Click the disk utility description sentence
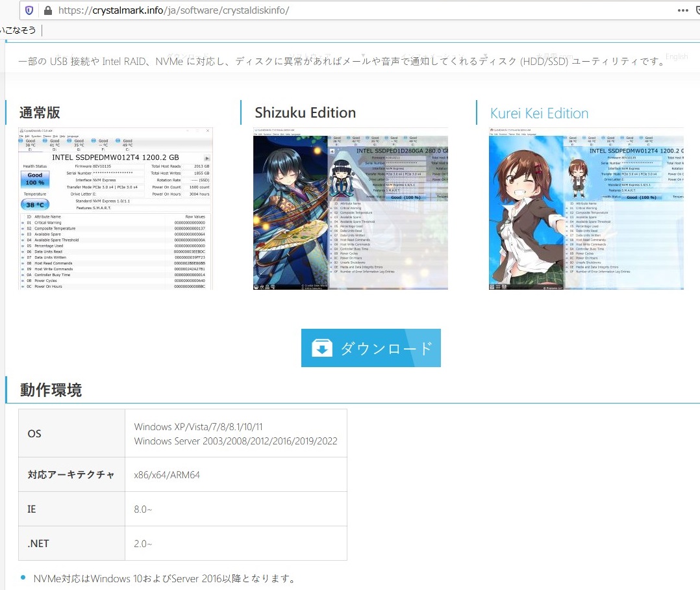 point(343,61)
